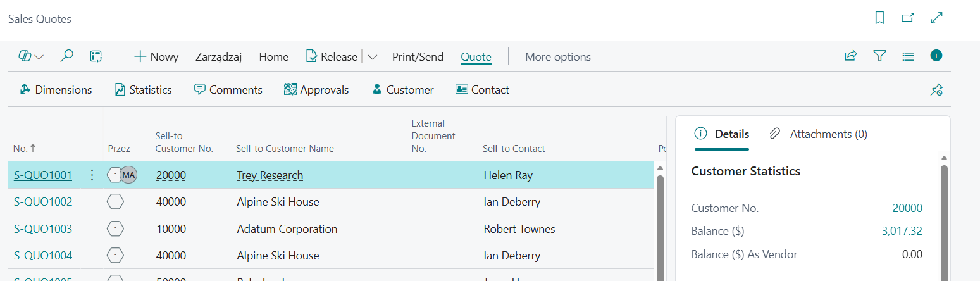The image size is (980, 281).
Task: Click the search magnifier icon
Action: 66,56
